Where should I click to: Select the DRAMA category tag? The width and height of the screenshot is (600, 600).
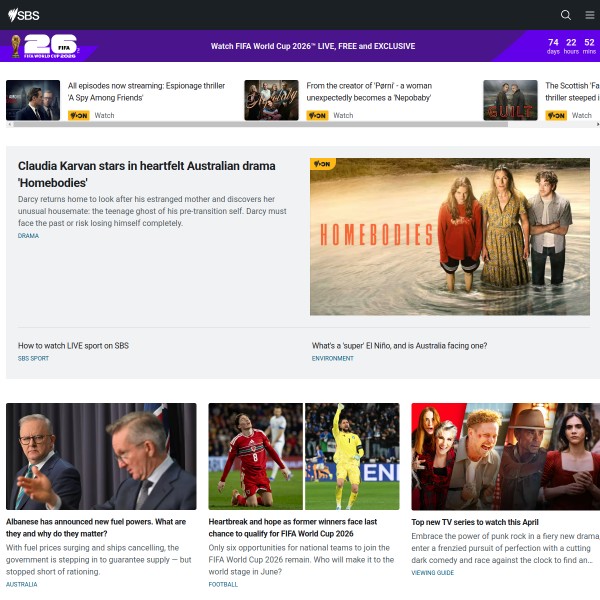tap(28, 236)
